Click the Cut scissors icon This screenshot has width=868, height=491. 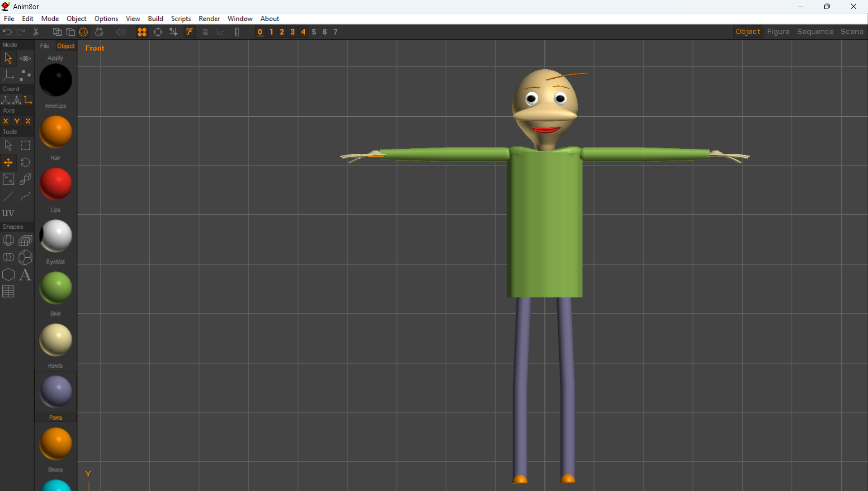coord(36,32)
